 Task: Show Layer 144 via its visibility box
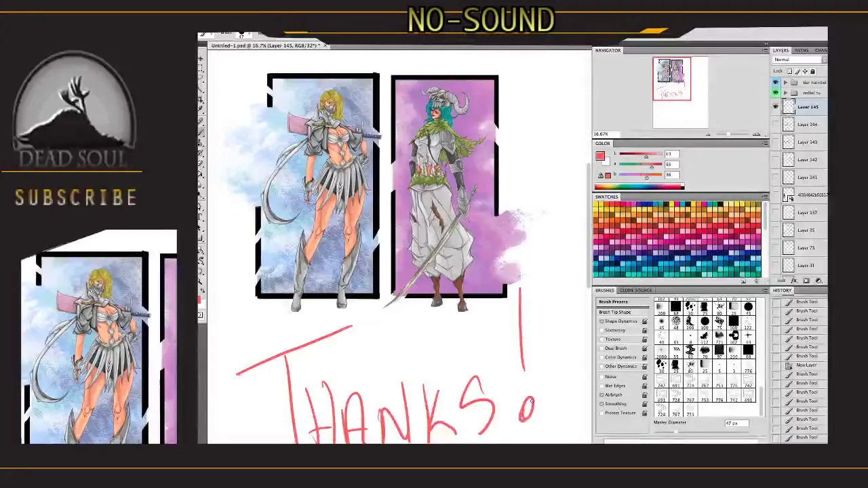point(776,124)
